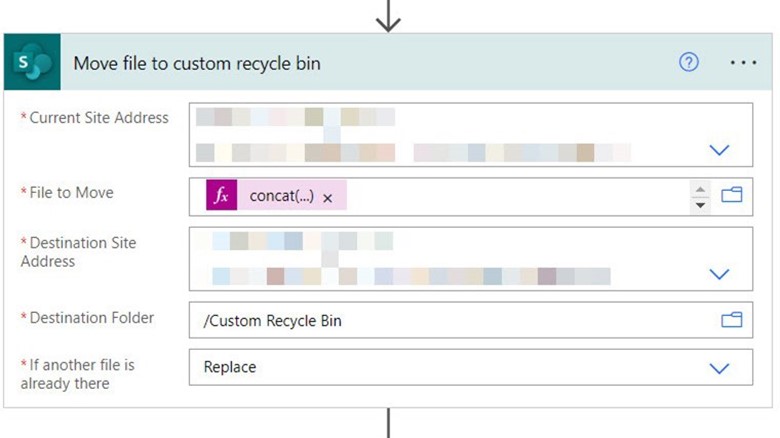780x438 pixels.
Task: Open the ellipsis menu for this action
Action: coord(743,62)
